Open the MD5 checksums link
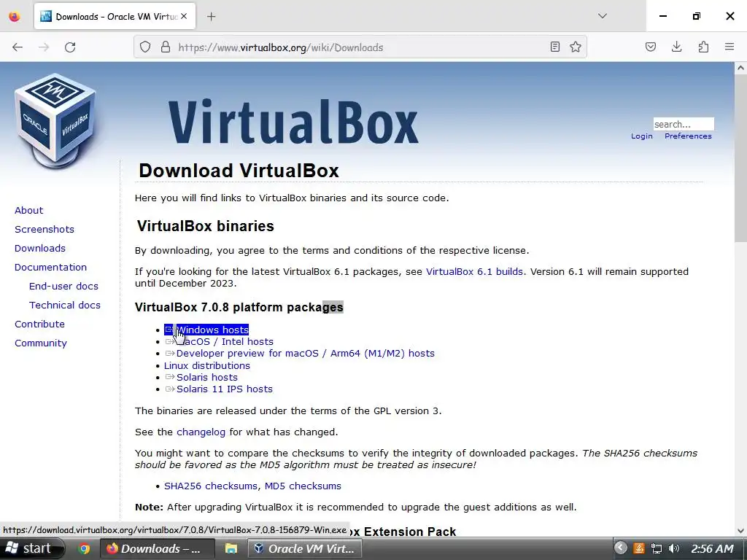747x560 pixels. tap(303, 486)
